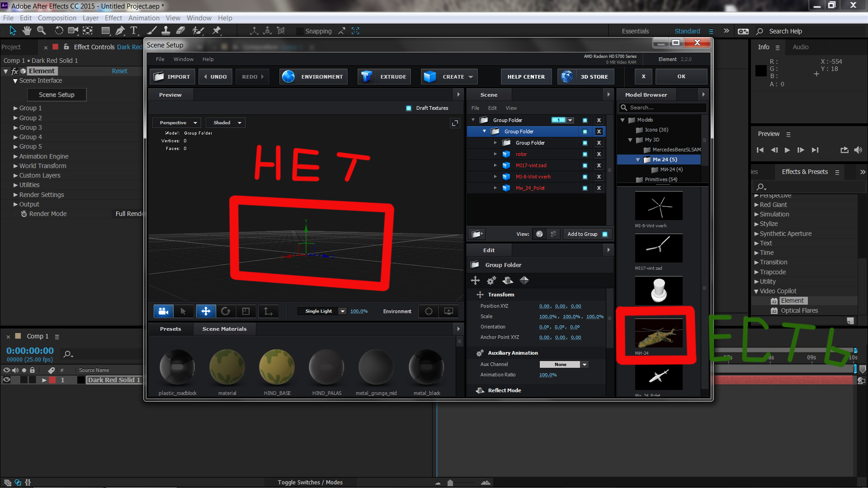
Task: Click the UNDO button
Action: pyautogui.click(x=216, y=77)
